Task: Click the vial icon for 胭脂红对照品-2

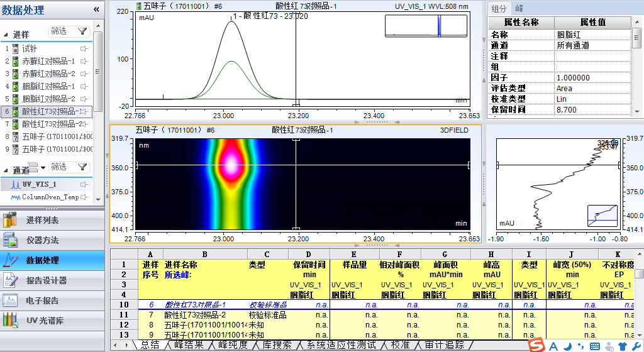Action: coord(15,99)
